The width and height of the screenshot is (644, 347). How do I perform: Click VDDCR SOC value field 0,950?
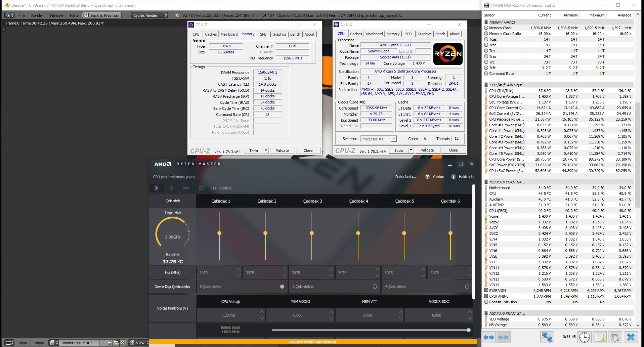click(x=436, y=315)
